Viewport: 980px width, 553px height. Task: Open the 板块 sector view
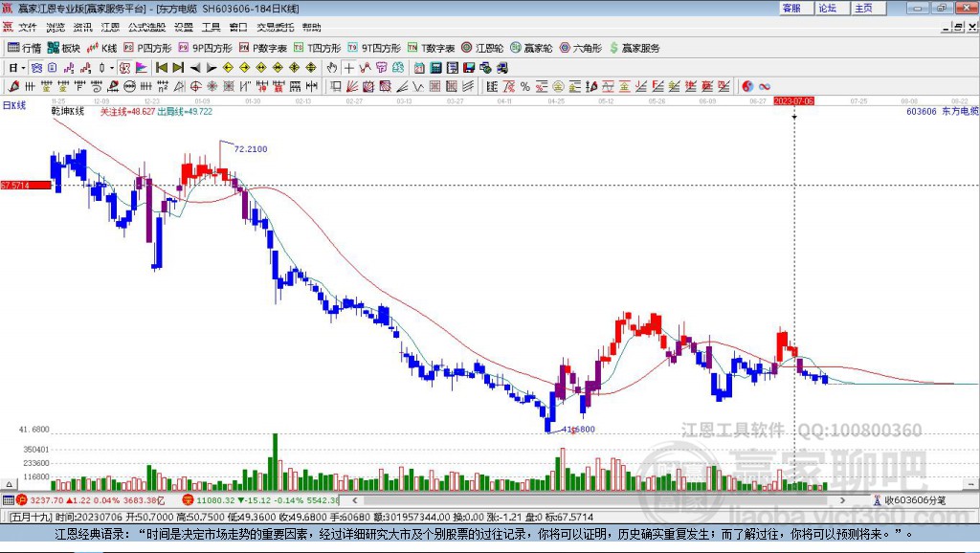64,48
